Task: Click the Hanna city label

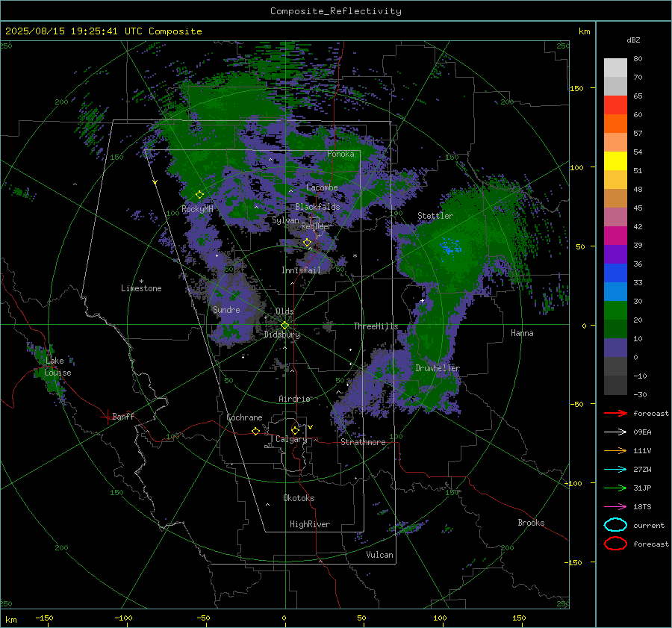Action: pos(522,333)
